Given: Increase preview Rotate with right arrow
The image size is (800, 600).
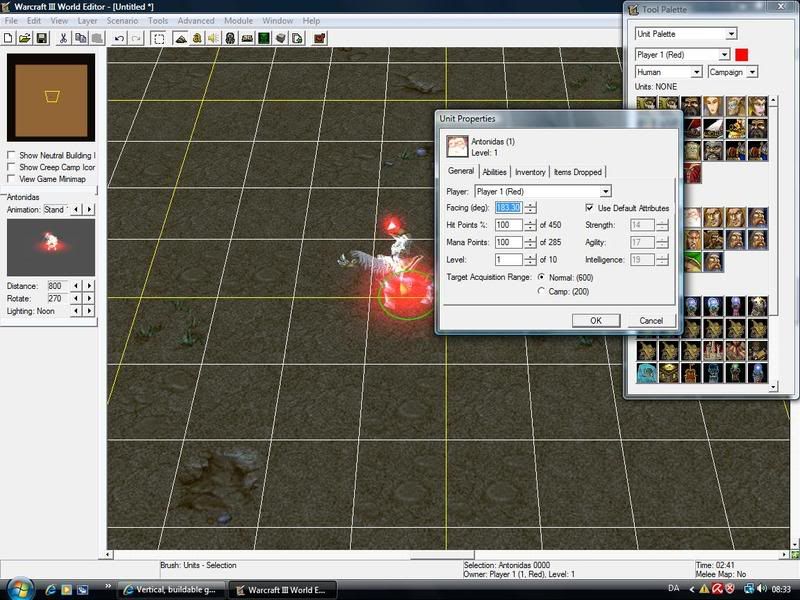Looking at the screenshot, I should click(90, 298).
